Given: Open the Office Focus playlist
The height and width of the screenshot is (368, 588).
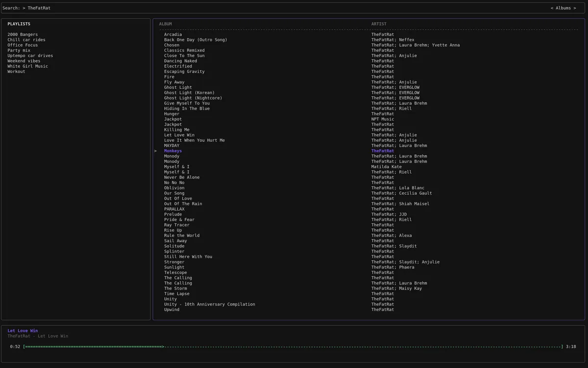Looking at the screenshot, I should pos(23,45).
